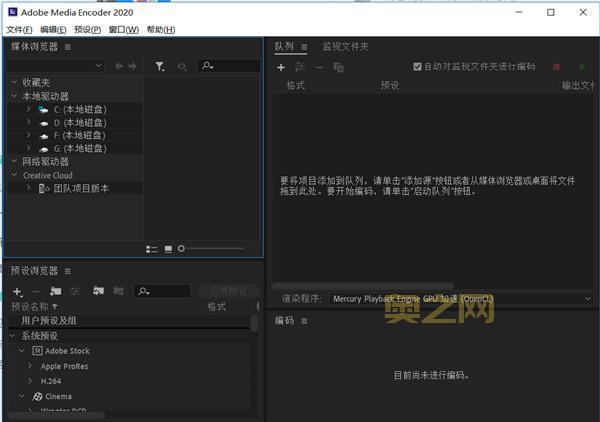Screen dimensions: 600x422
Task: Collapse the Cinema preset group
Action: (22, 396)
